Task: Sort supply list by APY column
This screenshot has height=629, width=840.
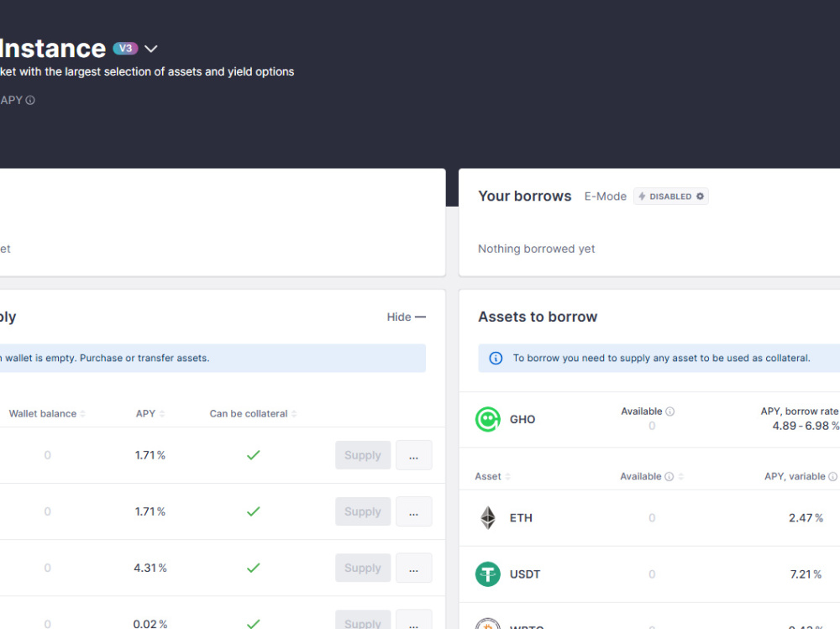Action: tap(150, 414)
